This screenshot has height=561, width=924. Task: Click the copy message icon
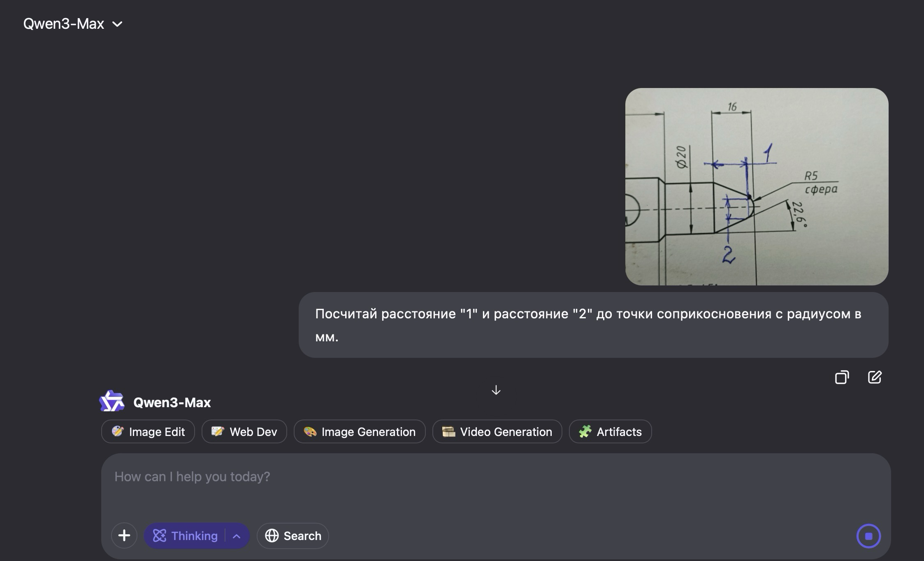[x=842, y=377]
